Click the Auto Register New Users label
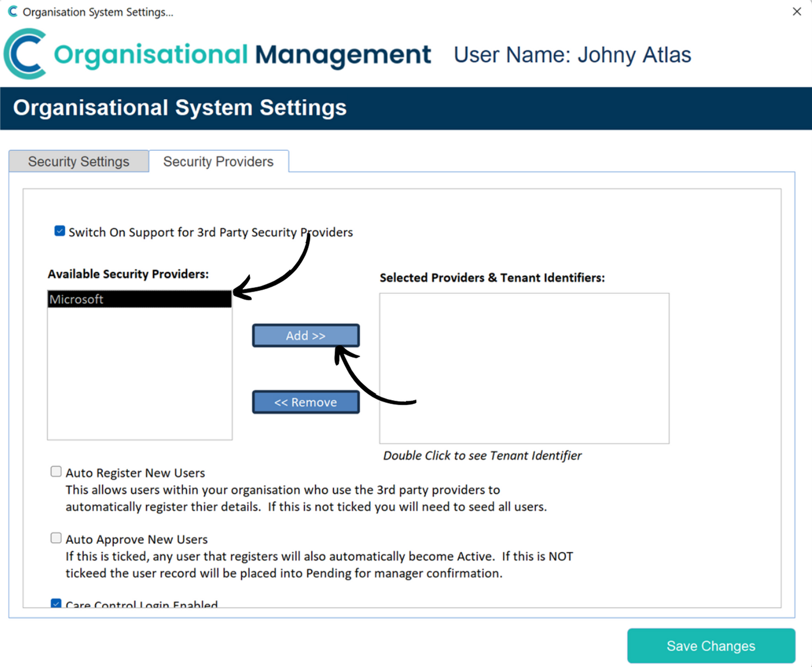 136,473
